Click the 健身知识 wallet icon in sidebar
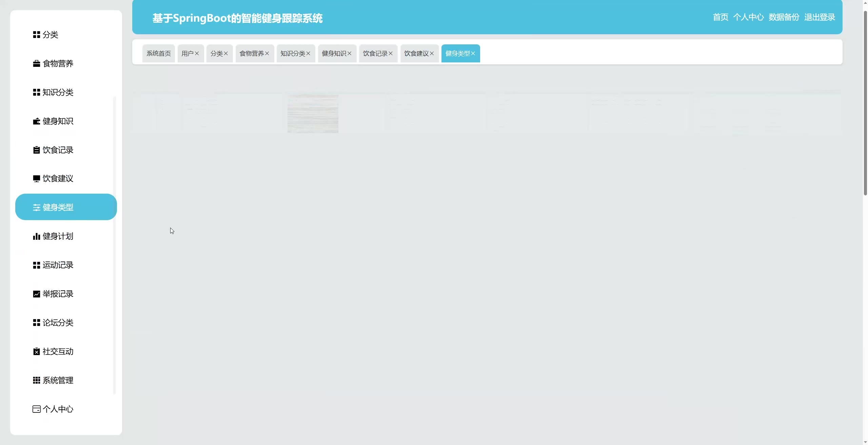This screenshot has height=445, width=868. pos(36,121)
